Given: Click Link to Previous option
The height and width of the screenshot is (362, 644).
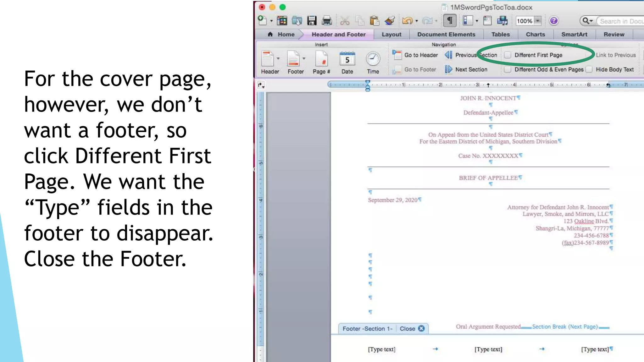Looking at the screenshot, I should point(616,55).
